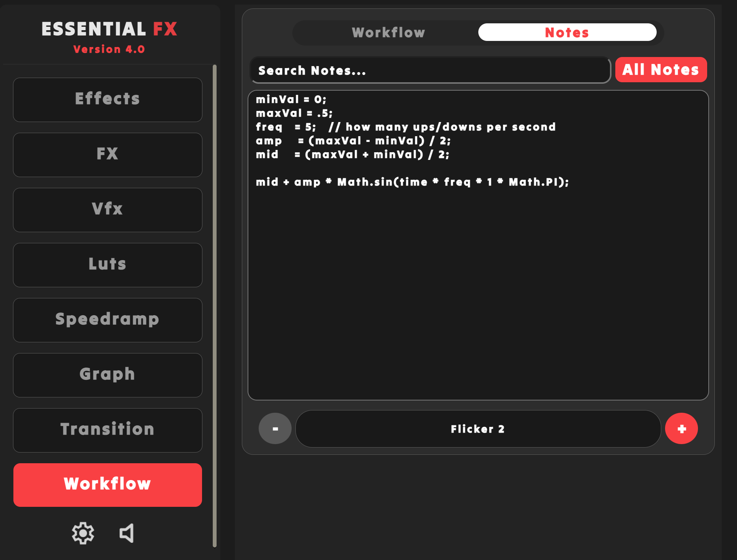Select the Luts section

pos(108,265)
